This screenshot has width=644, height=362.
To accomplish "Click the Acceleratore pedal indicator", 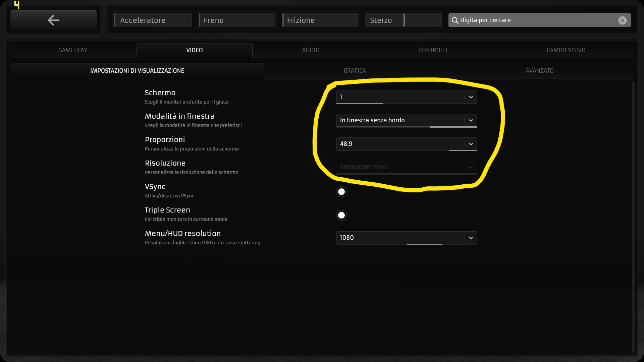I will [x=153, y=20].
